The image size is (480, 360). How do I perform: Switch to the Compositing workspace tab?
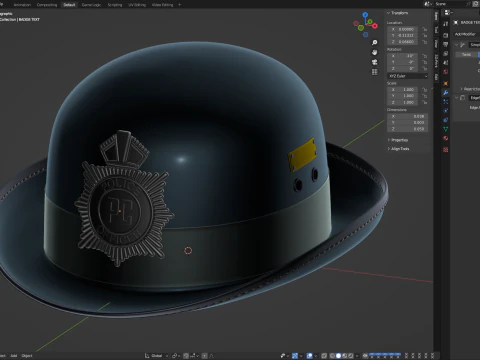point(47,5)
